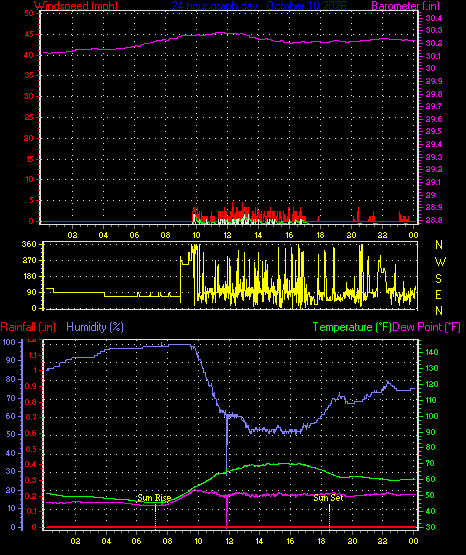The width and height of the screenshot is (466, 555).
Task: Click 15 on the windspeed axis
Action: click(x=29, y=159)
